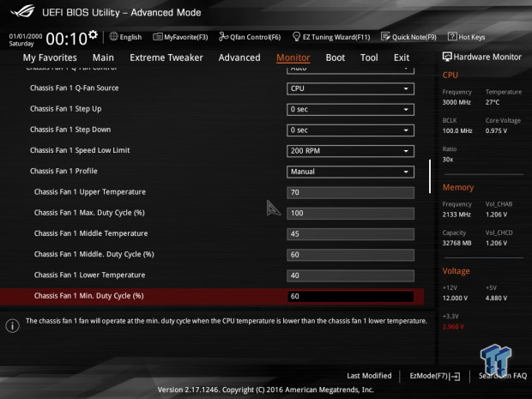Click the ROG logo
The width and height of the screenshot is (532, 399).
point(22,11)
